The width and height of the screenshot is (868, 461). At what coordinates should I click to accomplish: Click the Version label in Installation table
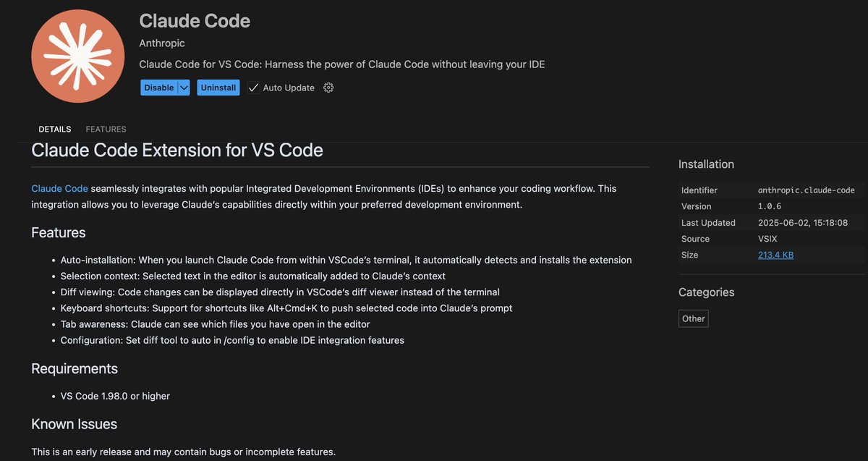[x=696, y=206]
